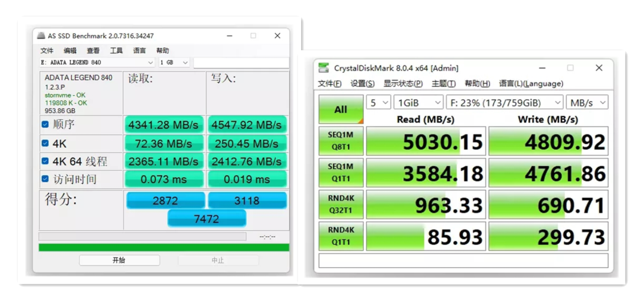This screenshot has height=297, width=644.
Task: Click the 4547.92 MB/s sequential write result
Action: pyautogui.click(x=247, y=125)
